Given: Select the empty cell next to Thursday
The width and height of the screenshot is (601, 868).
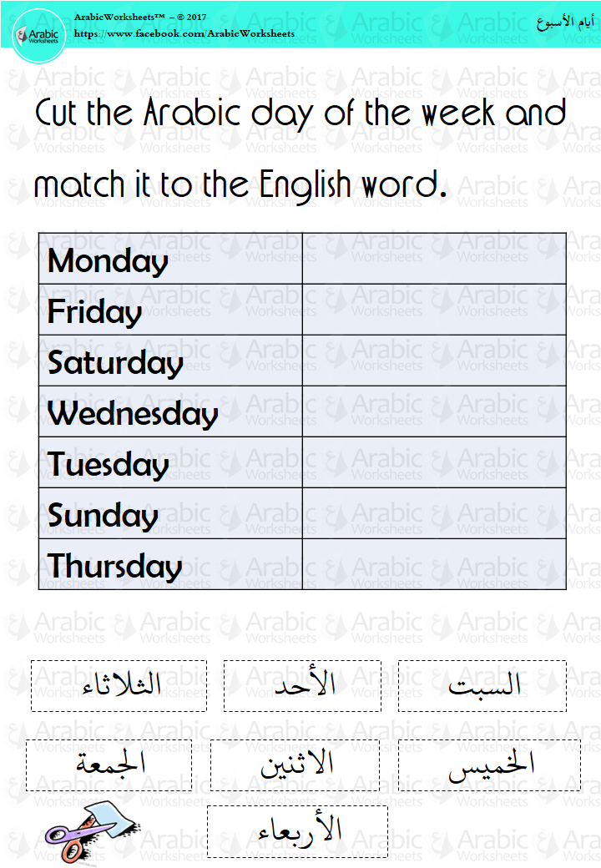Looking at the screenshot, I should tap(434, 564).
